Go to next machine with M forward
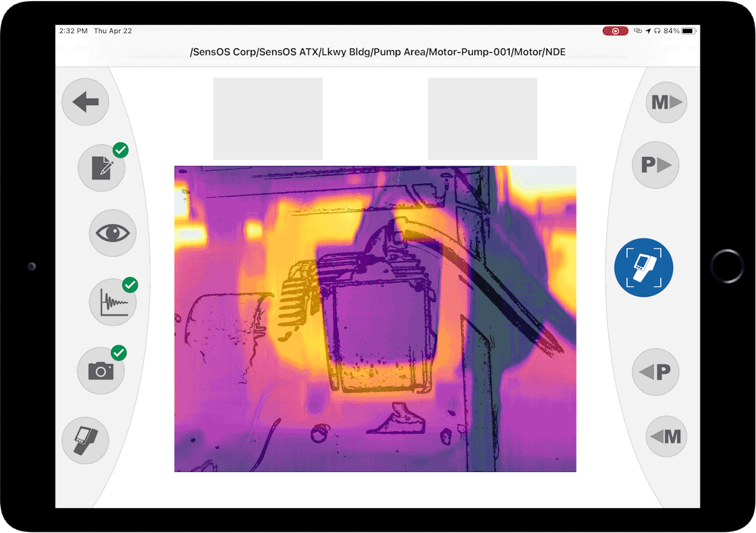Screen dimensions: 756x533 click(x=666, y=102)
